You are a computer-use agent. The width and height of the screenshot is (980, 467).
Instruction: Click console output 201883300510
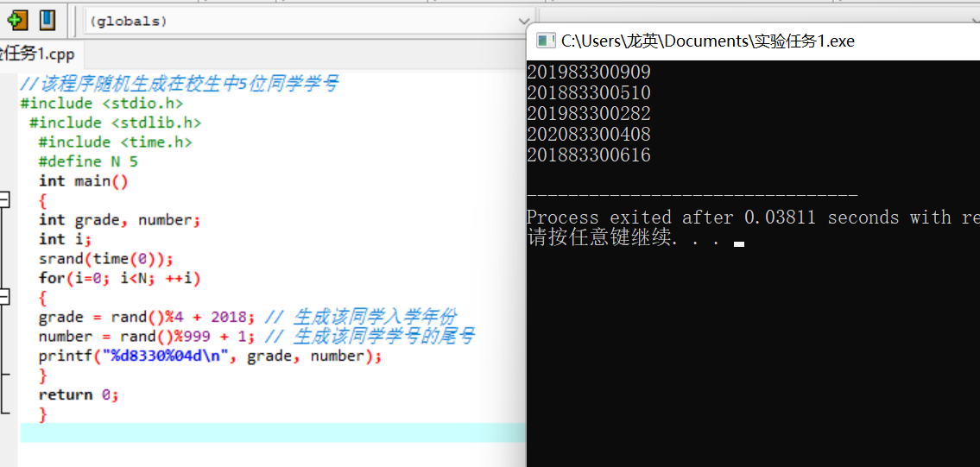[589, 93]
